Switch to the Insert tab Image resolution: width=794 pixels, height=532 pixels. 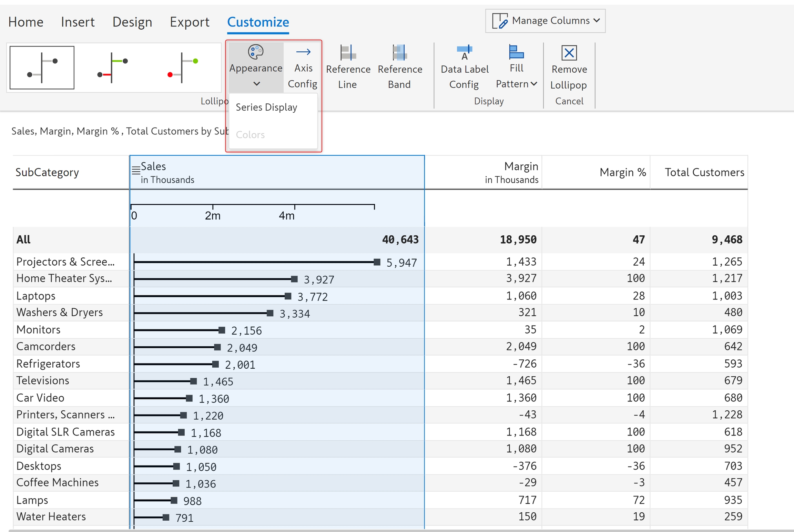click(78, 22)
